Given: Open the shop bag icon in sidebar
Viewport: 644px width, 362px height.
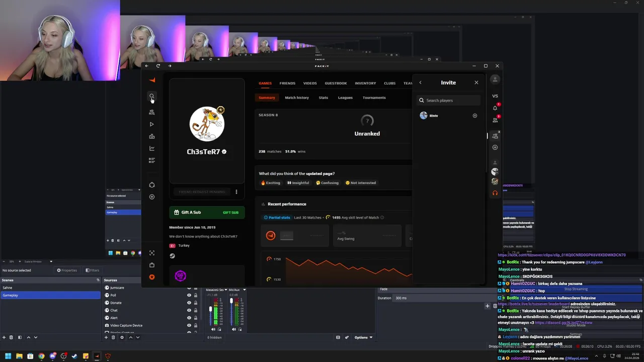Looking at the screenshot, I should [x=151, y=265].
